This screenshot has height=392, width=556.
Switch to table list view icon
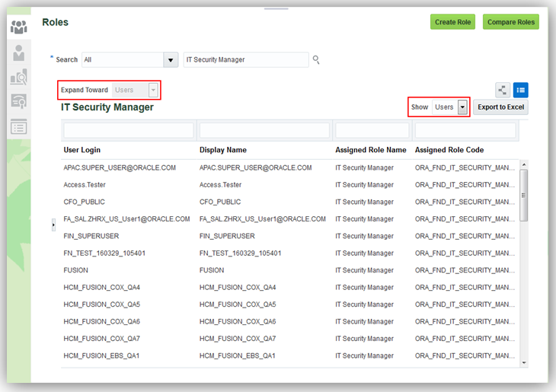520,90
